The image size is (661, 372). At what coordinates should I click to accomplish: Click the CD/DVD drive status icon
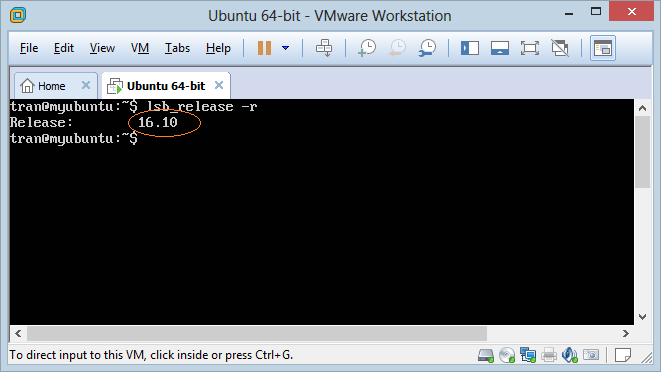[507, 356]
